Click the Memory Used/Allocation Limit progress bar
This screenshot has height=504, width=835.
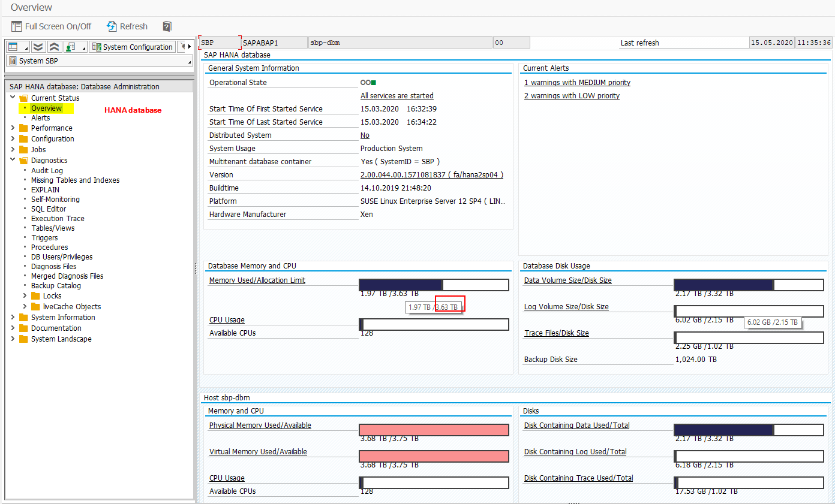pyautogui.click(x=434, y=285)
